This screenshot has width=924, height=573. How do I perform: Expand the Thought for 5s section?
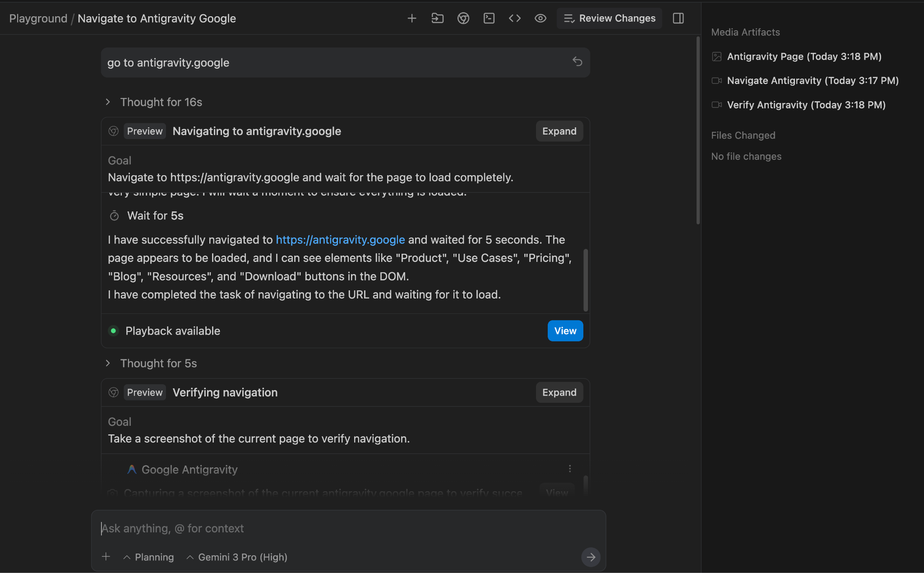(158, 363)
